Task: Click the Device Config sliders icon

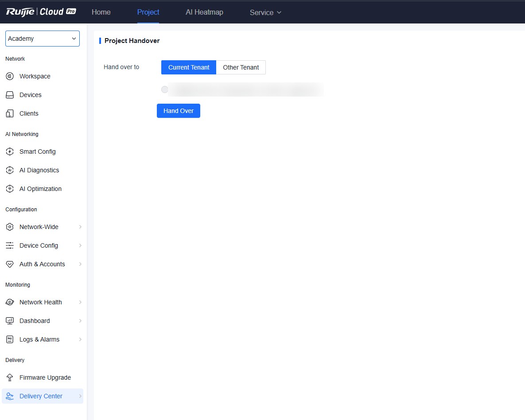Action: [x=10, y=245]
